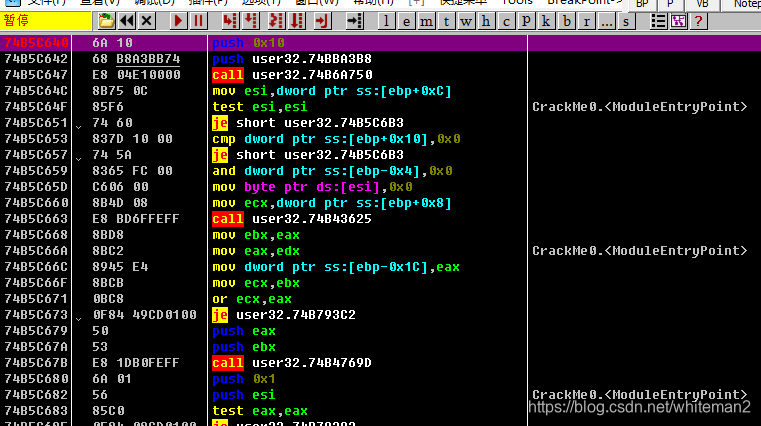Click the Go to address arrow icon
This screenshot has height=426, width=761.
pyautogui.click(x=355, y=21)
